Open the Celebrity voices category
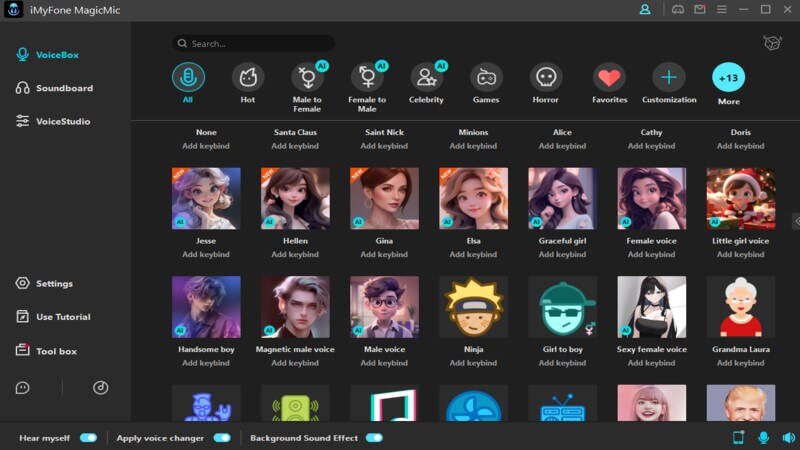The width and height of the screenshot is (800, 450). coord(426,77)
